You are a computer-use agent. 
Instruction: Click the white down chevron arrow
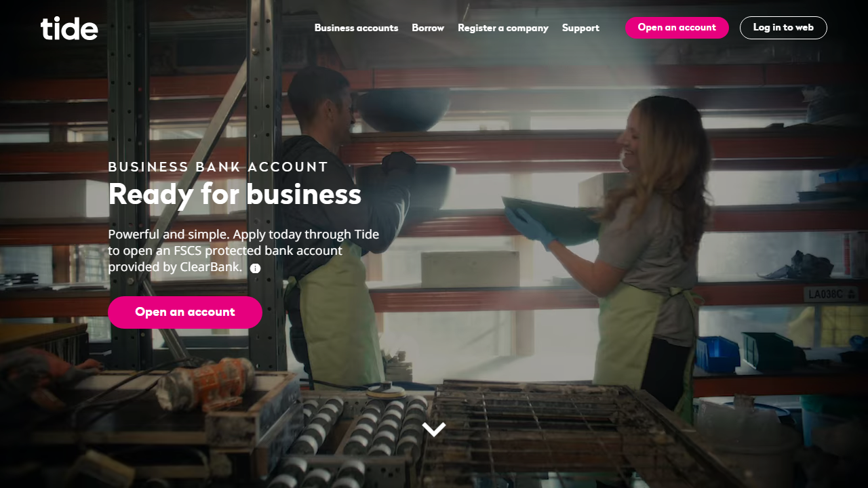point(434,429)
